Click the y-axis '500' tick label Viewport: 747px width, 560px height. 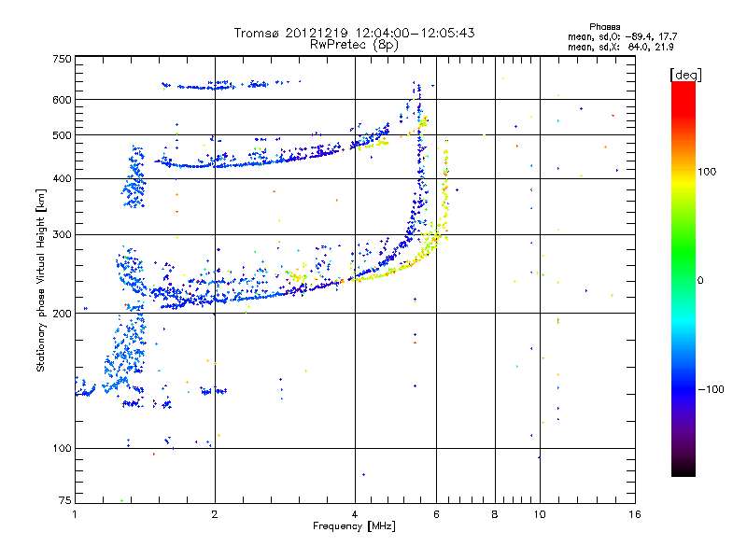[62, 135]
